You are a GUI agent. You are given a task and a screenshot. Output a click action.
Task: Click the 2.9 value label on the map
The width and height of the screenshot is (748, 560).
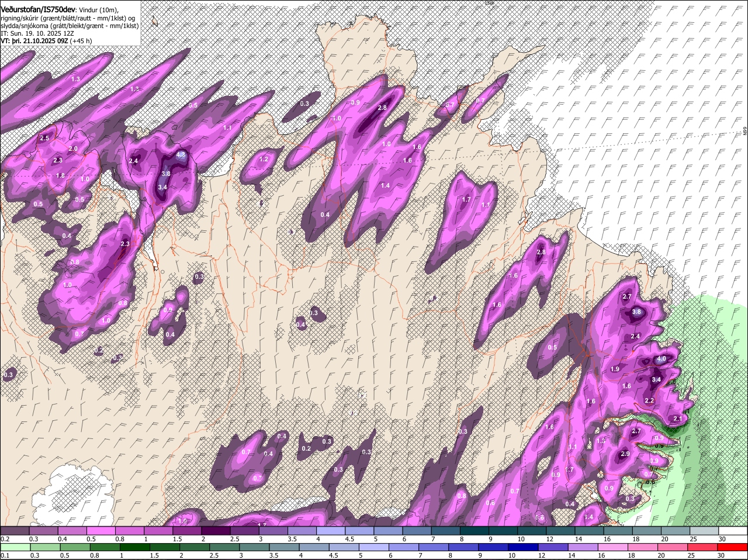click(625, 454)
